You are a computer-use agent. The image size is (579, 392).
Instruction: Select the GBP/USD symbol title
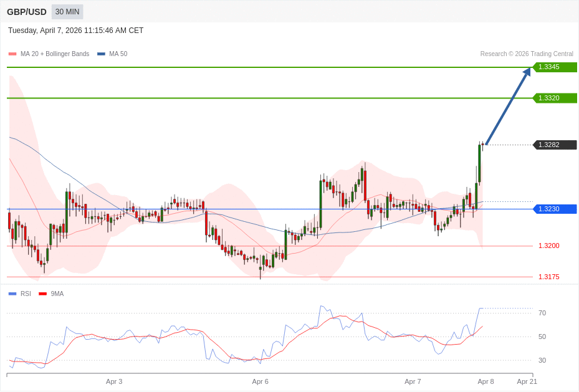27,12
